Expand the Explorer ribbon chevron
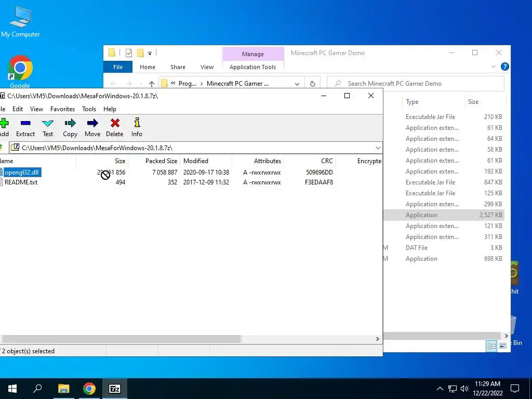Image resolution: width=532 pixels, height=399 pixels. [494, 66]
